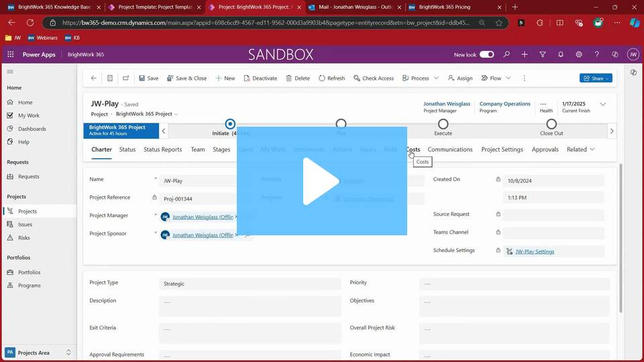The image size is (644, 362).
Task: Open the Stages tab
Action: (x=221, y=149)
